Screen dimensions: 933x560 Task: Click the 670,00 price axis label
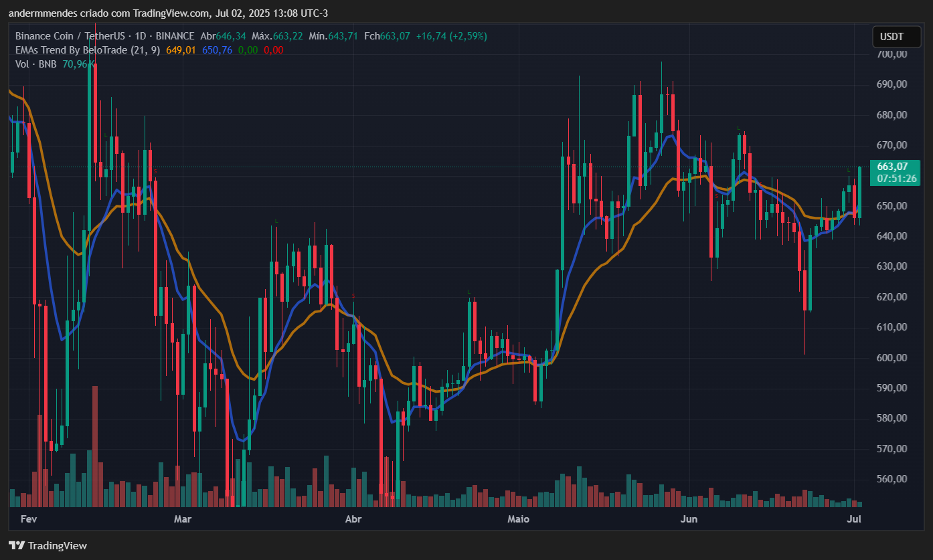point(892,145)
